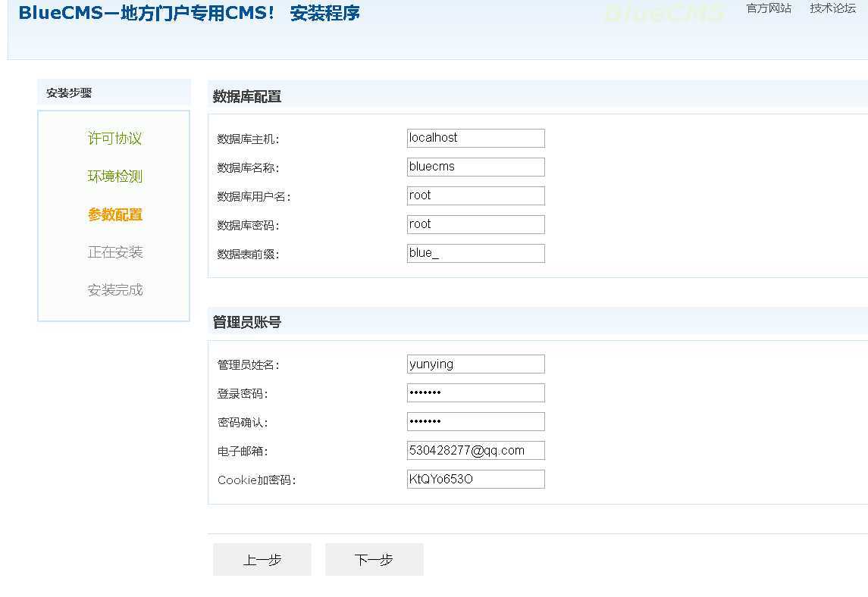868x597 pixels.
Task: Select the 安装完成 step
Action: (x=114, y=290)
